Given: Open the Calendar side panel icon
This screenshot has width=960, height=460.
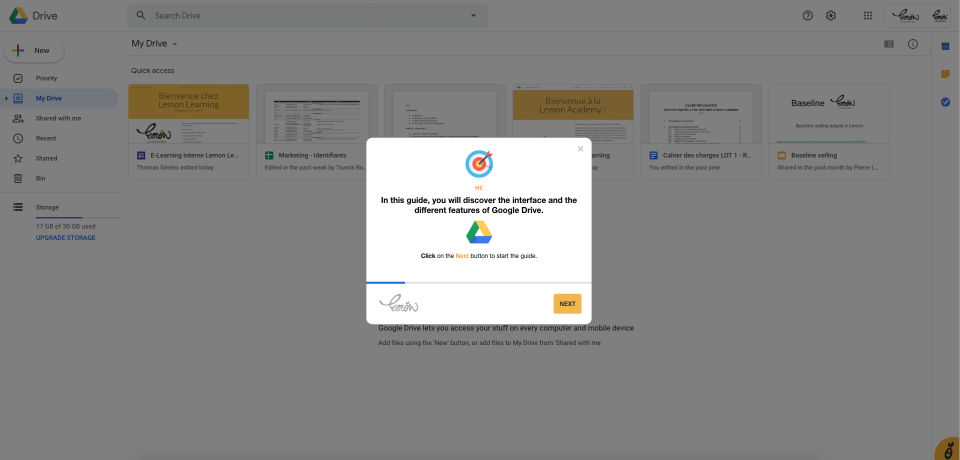Looking at the screenshot, I should (x=945, y=46).
